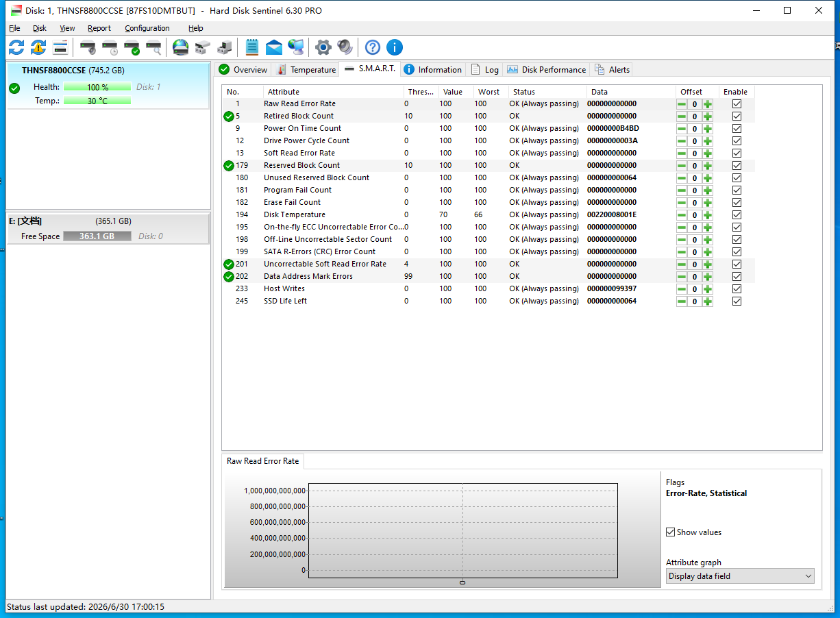Increase offset for Raw Read Error Rate
The width and height of the screenshot is (840, 618).
point(708,104)
